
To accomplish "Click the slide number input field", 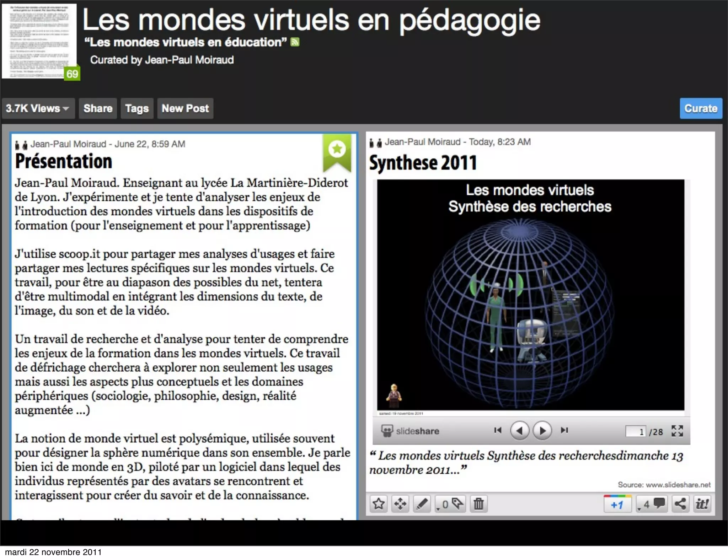I will coord(636,431).
